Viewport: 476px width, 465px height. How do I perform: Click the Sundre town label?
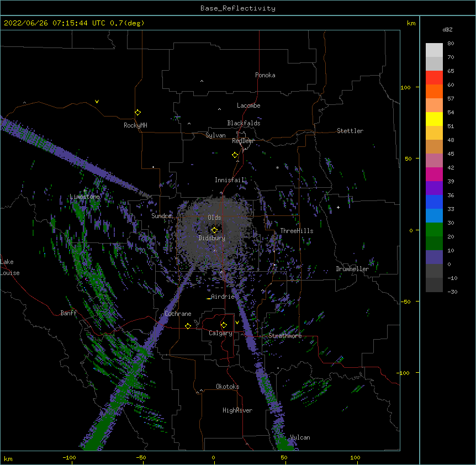click(x=161, y=216)
